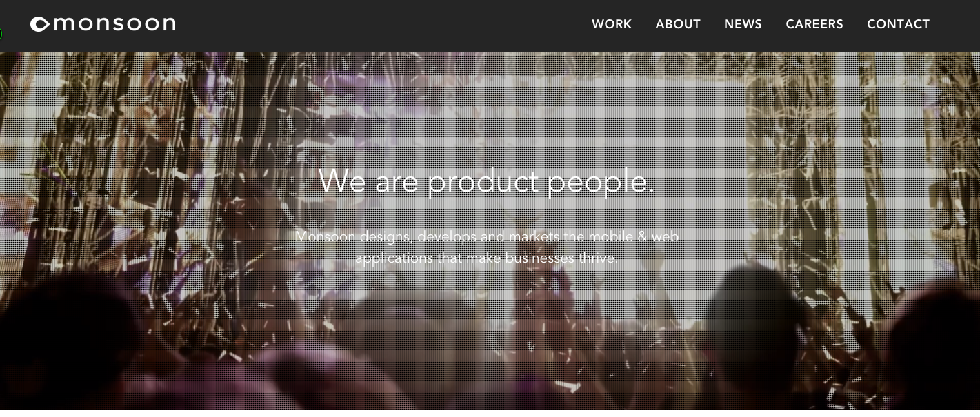The image size is (980, 417).
Task: Click the 'We are product people.' headline
Action: pyautogui.click(x=486, y=181)
